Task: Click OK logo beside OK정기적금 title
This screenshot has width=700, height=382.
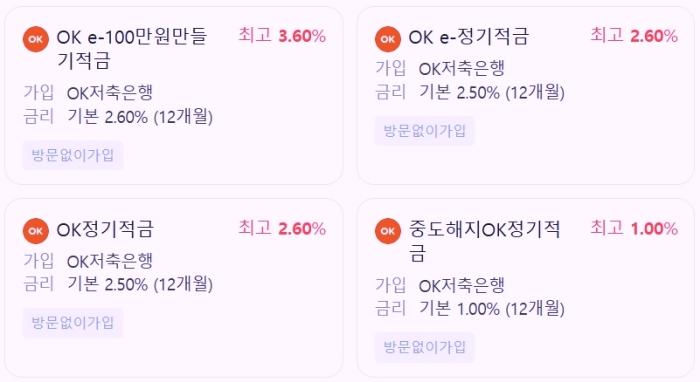Action: click(36, 231)
